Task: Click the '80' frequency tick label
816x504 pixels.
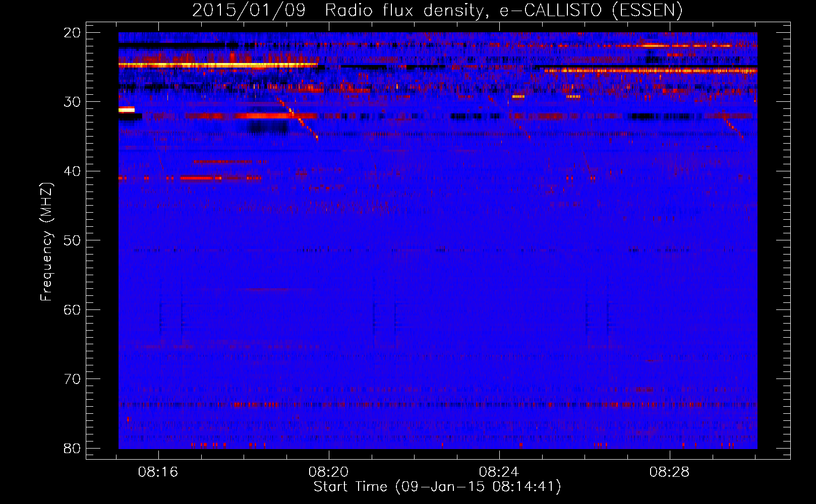Action: click(x=72, y=448)
